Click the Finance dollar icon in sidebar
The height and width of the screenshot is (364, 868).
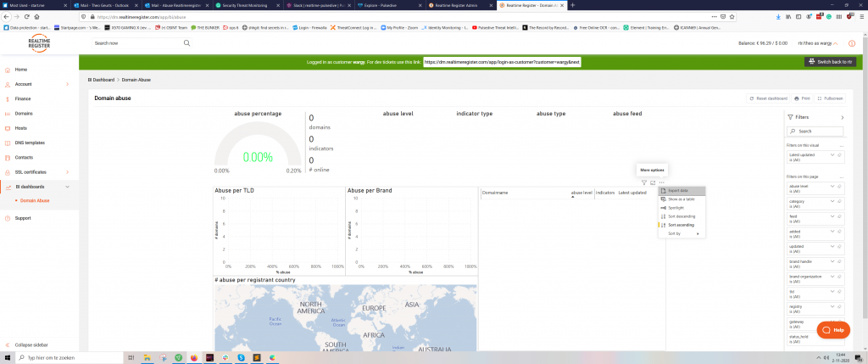8,99
